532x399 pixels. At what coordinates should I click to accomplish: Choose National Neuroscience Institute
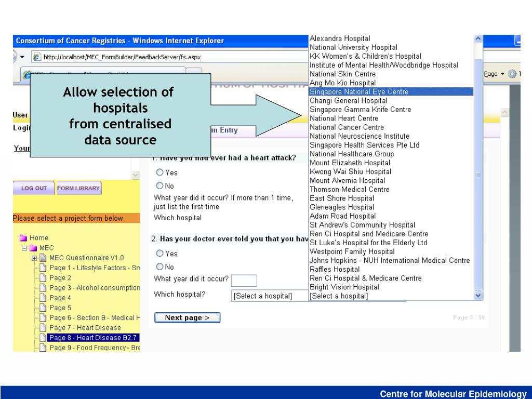(x=360, y=136)
